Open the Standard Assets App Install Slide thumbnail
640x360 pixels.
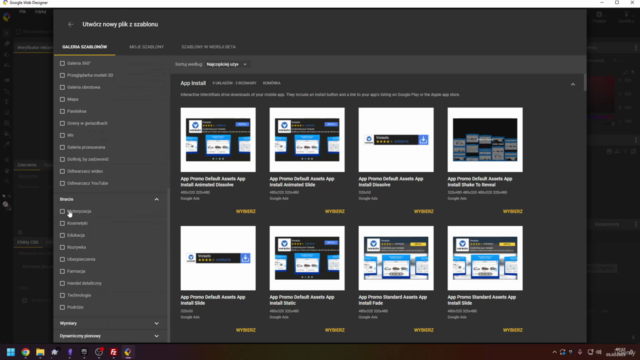tap(485, 258)
